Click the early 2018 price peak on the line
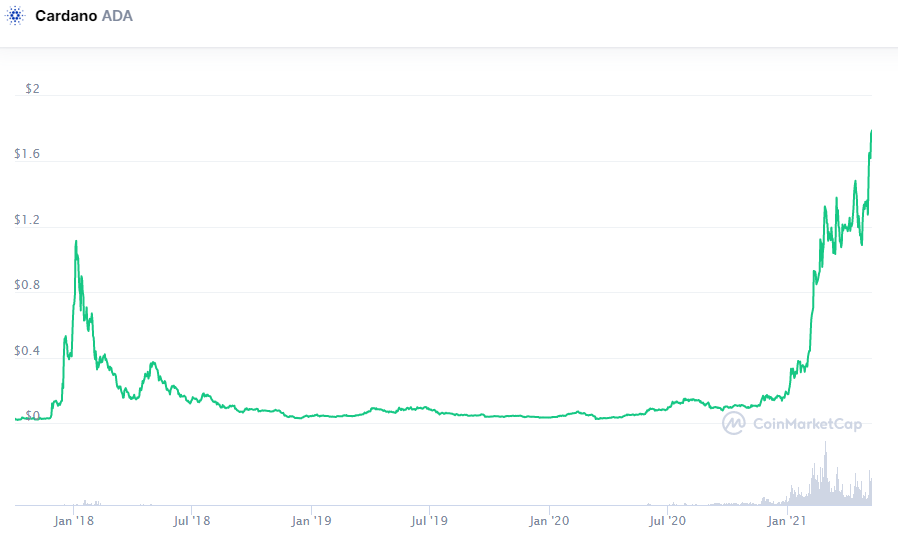Screen dimensions: 898x546 (x=75, y=241)
